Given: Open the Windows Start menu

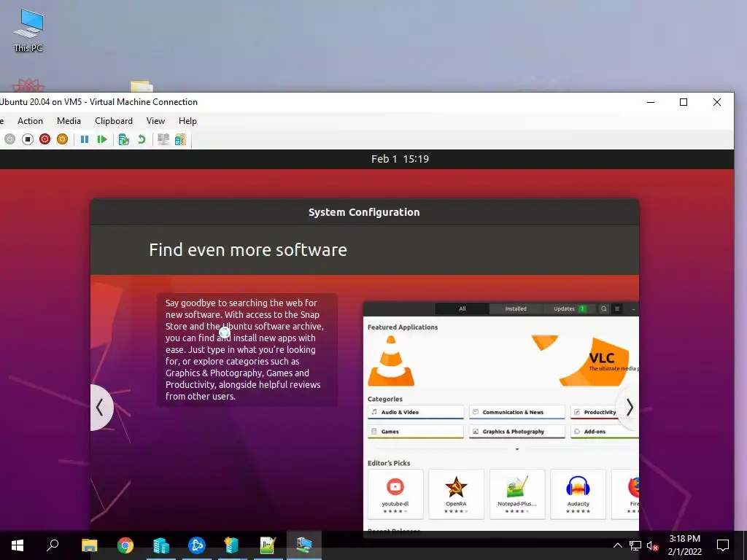Looking at the screenshot, I should point(18,545).
